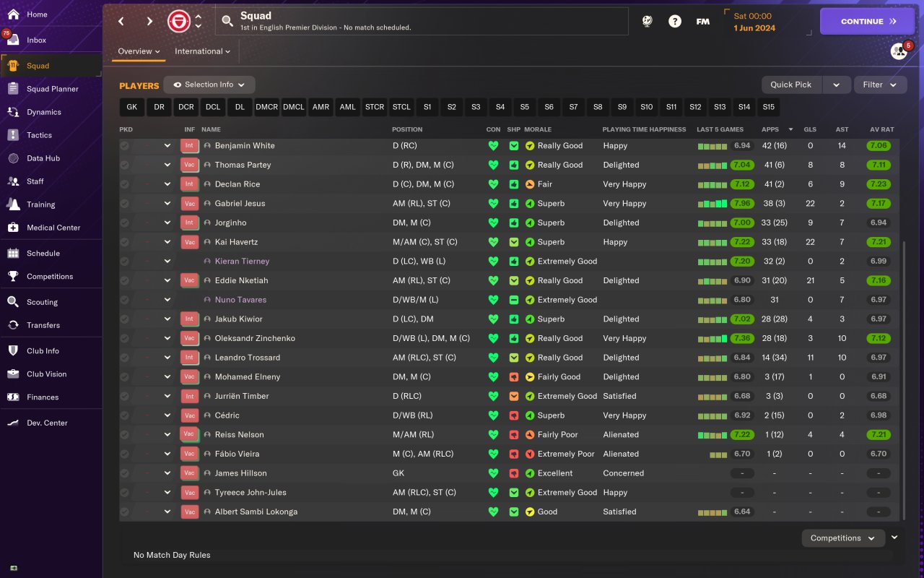Toggle the pick checkbox for Declan Rice
This screenshot has height=578, width=924.
pos(125,184)
